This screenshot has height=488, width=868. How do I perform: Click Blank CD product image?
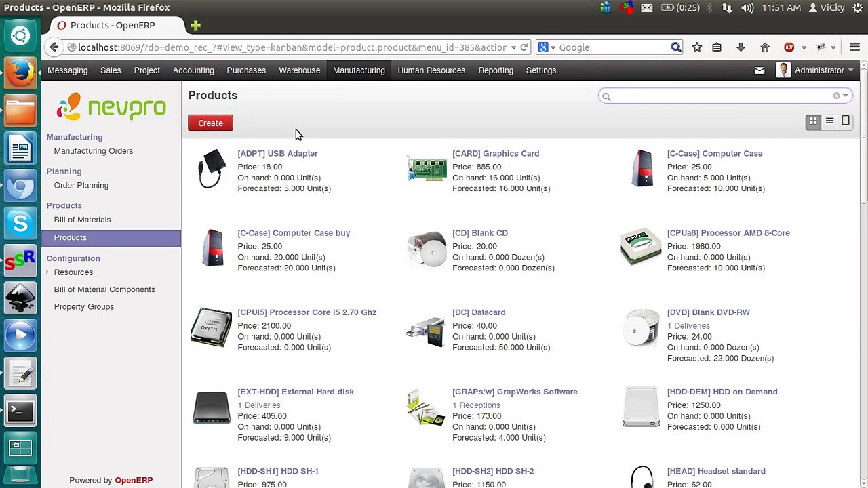coord(427,249)
